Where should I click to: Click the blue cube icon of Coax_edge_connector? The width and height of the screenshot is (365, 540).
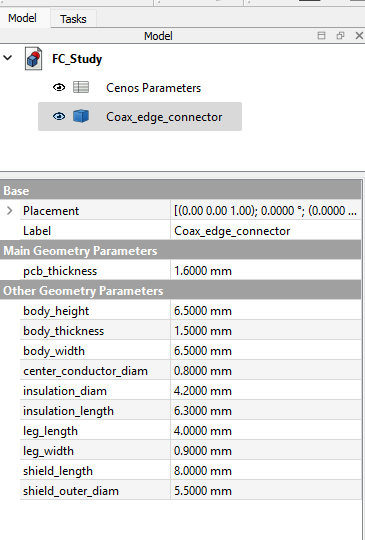81,116
